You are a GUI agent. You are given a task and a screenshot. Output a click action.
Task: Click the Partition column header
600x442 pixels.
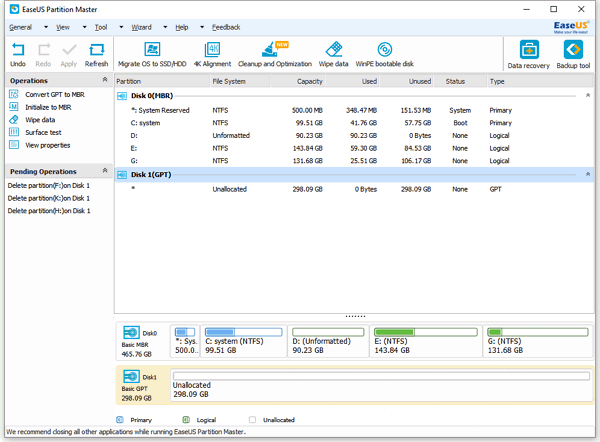point(163,81)
